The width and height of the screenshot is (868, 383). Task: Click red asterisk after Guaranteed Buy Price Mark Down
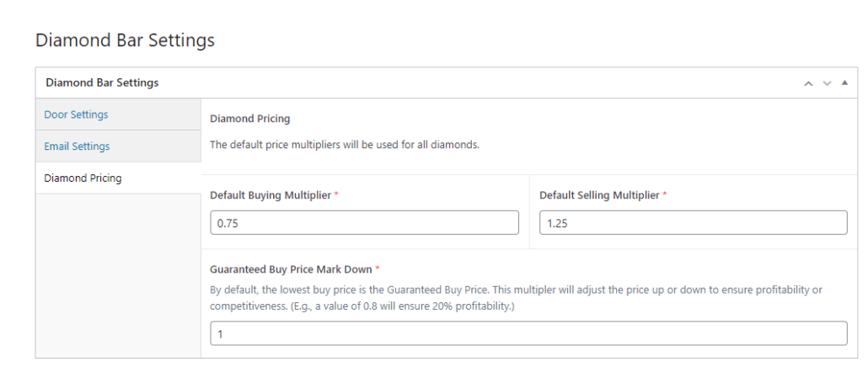click(x=377, y=269)
